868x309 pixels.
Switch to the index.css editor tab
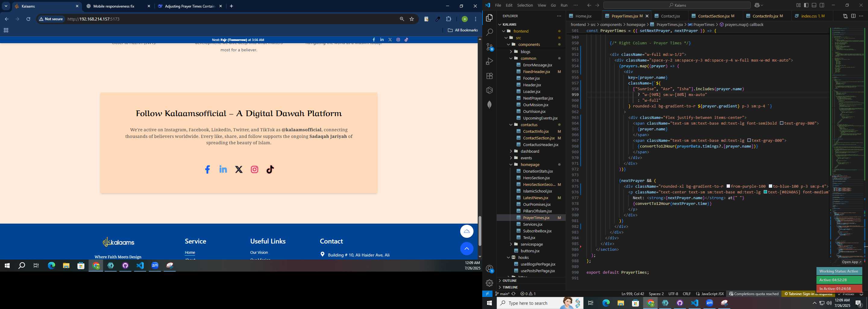point(809,16)
